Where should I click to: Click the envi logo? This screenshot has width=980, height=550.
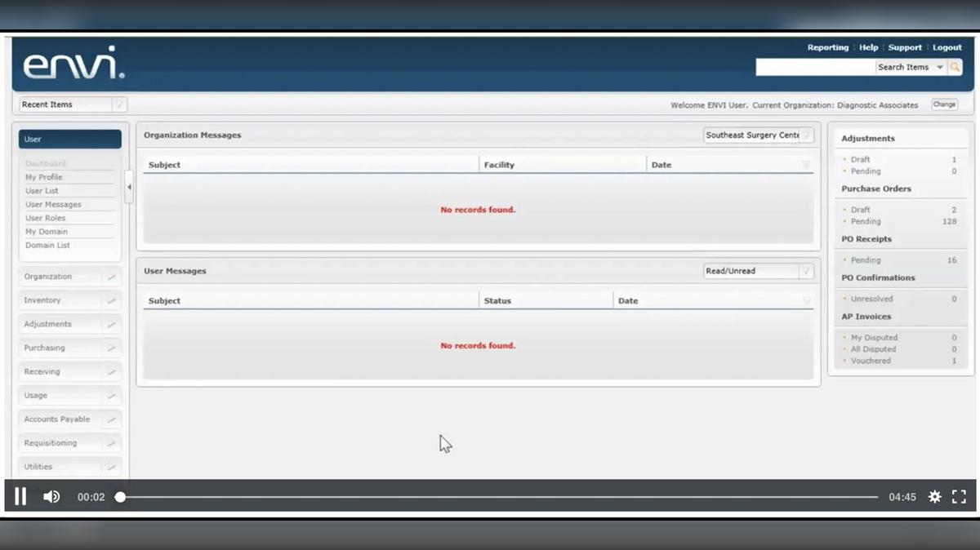(x=73, y=64)
